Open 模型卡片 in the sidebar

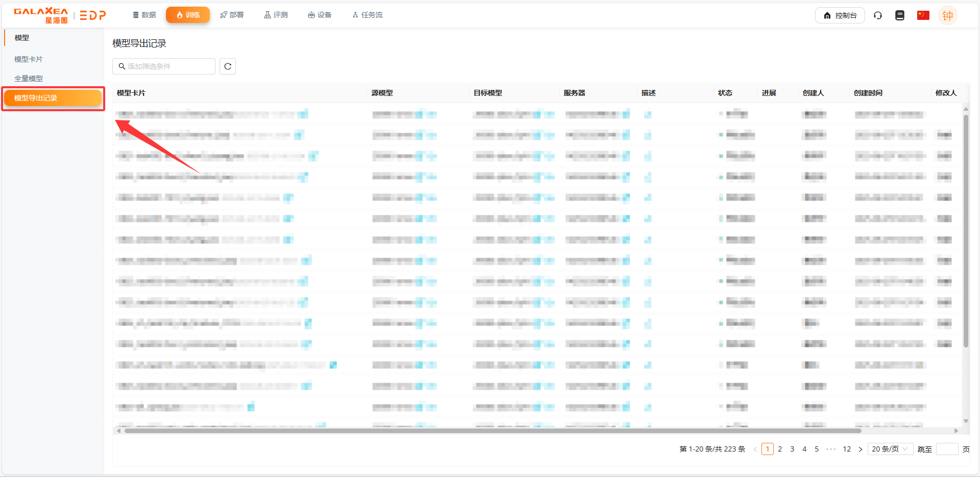pyautogui.click(x=29, y=59)
